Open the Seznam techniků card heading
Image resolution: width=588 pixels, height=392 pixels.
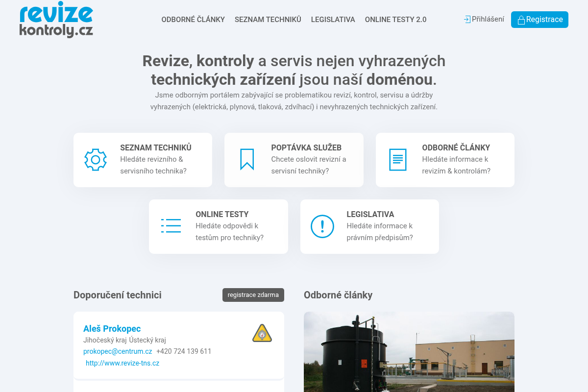pos(156,147)
